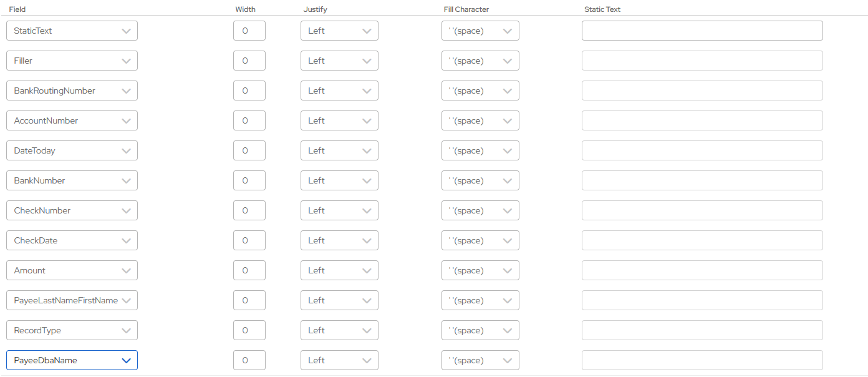Focus Static Text input for PayeeDbaName row
Viewport: 868px width, 377px height.
(702, 360)
